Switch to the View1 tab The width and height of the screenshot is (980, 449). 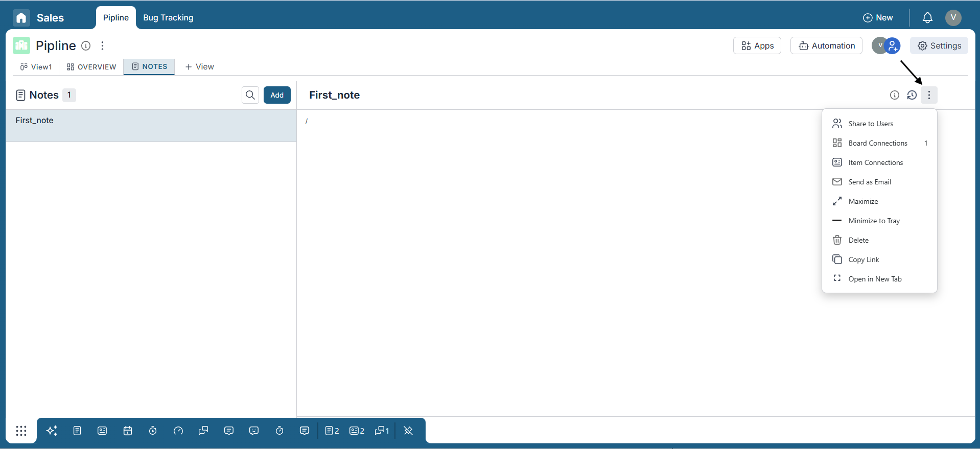click(x=36, y=67)
